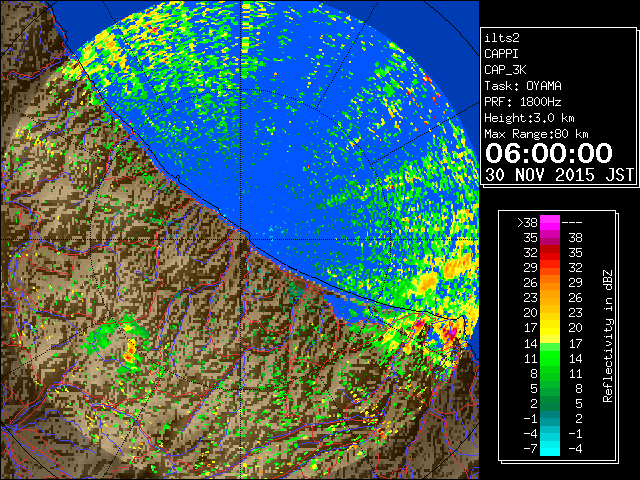Select the bright green 11–14 dBZ color band

(x=550, y=358)
